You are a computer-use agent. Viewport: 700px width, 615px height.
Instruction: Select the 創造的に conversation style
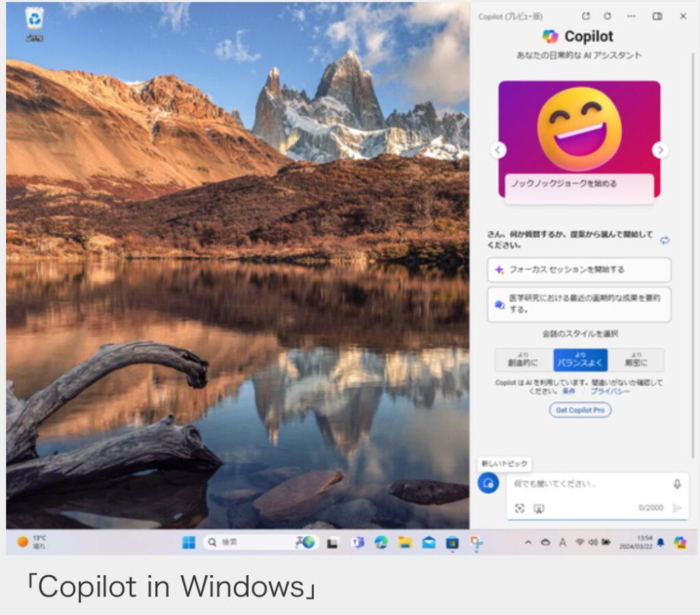(524, 360)
